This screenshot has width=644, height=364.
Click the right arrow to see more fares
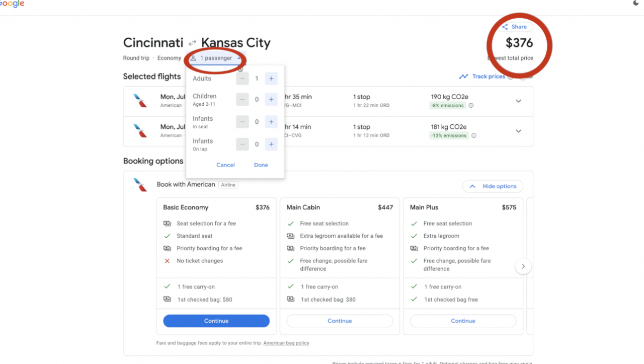pyautogui.click(x=523, y=266)
